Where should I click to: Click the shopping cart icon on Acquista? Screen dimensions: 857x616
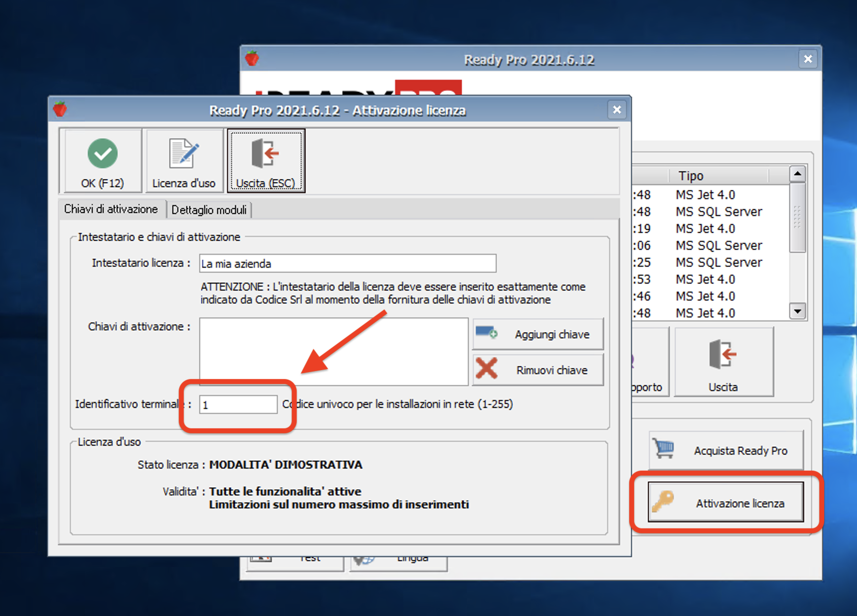click(x=664, y=448)
